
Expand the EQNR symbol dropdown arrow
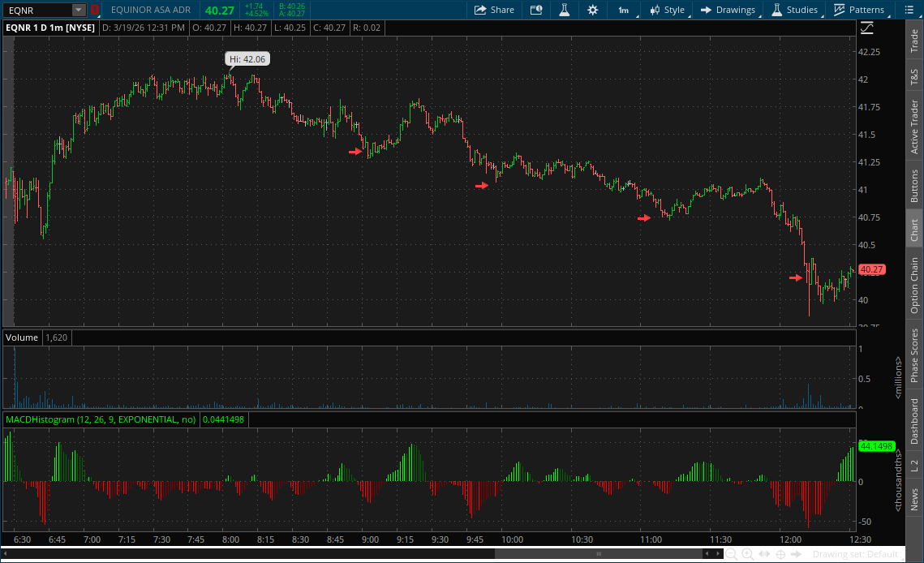click(79, 10)
